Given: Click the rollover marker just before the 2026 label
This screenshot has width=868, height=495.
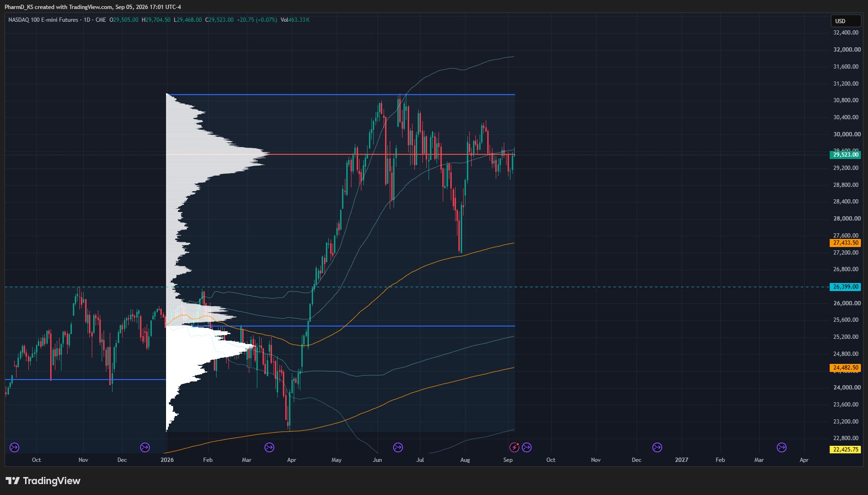Looking at the screenshot, I should coord(145,447).
